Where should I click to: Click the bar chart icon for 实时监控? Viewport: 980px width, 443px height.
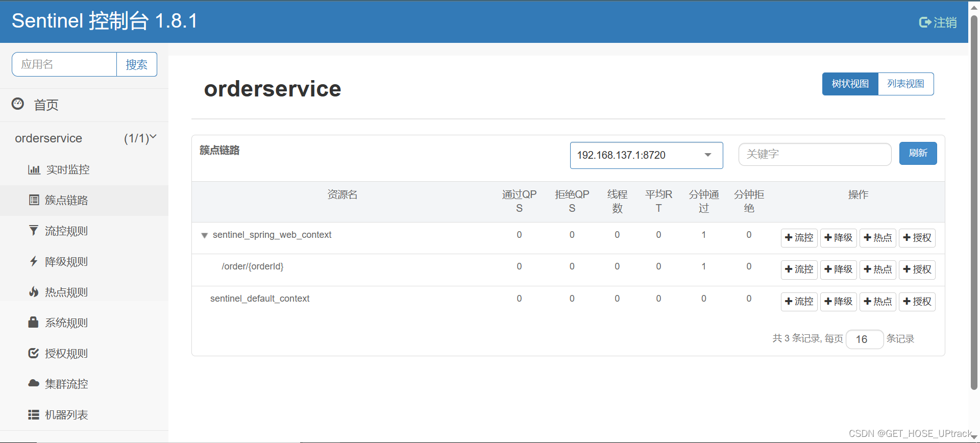tap(34, 169)
